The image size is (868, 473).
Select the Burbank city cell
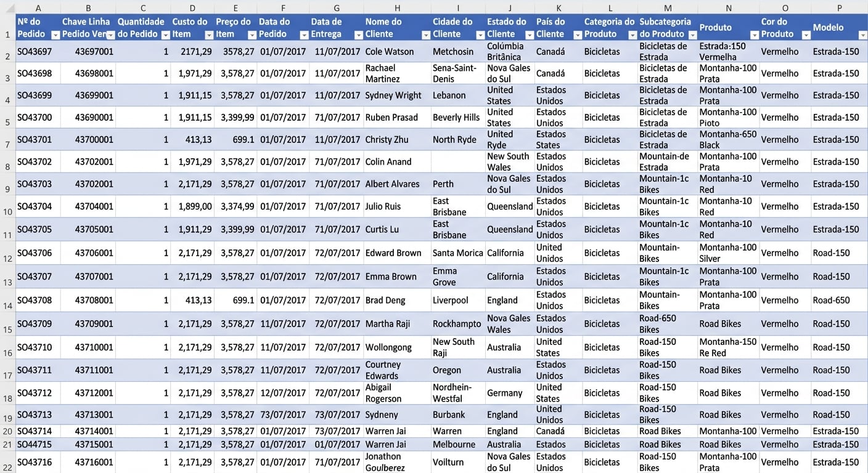pyautogui.click(x=458, y=414)
